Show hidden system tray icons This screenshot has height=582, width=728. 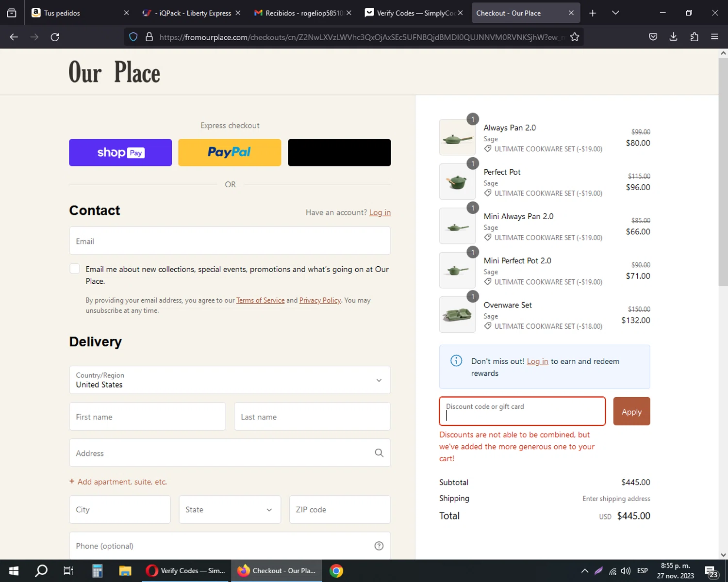585,571
